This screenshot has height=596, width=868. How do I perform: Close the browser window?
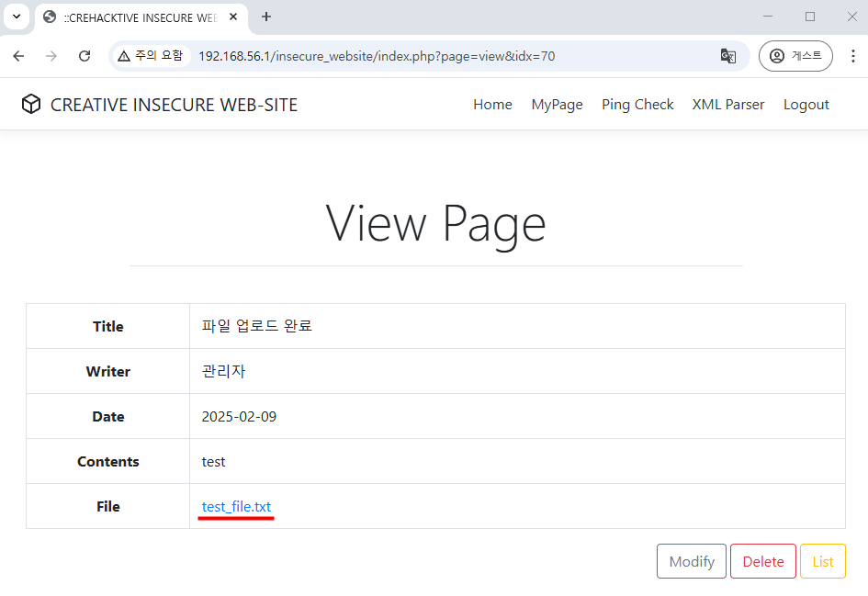tap(852, 17)
